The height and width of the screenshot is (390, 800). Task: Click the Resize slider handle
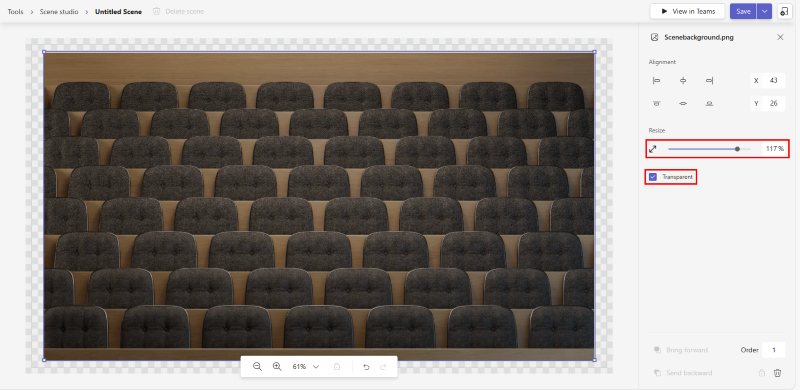click(x=737, y=149)
